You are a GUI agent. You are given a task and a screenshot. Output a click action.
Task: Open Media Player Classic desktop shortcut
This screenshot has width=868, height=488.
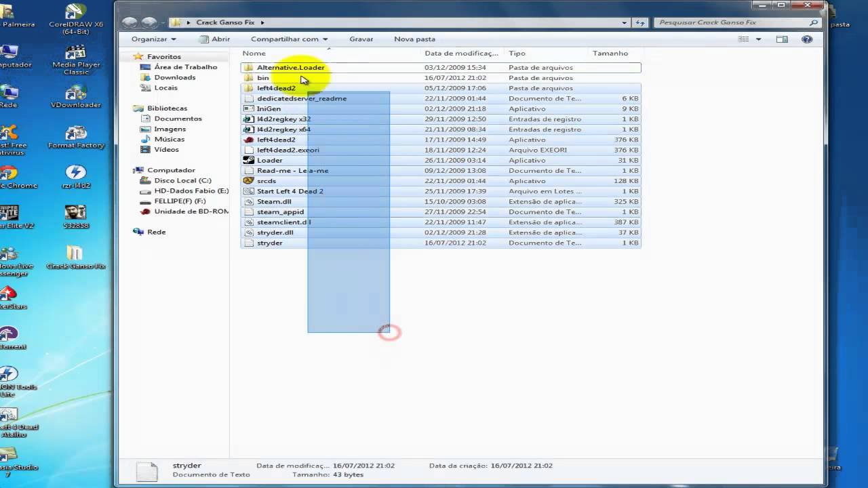click(76, 60)
